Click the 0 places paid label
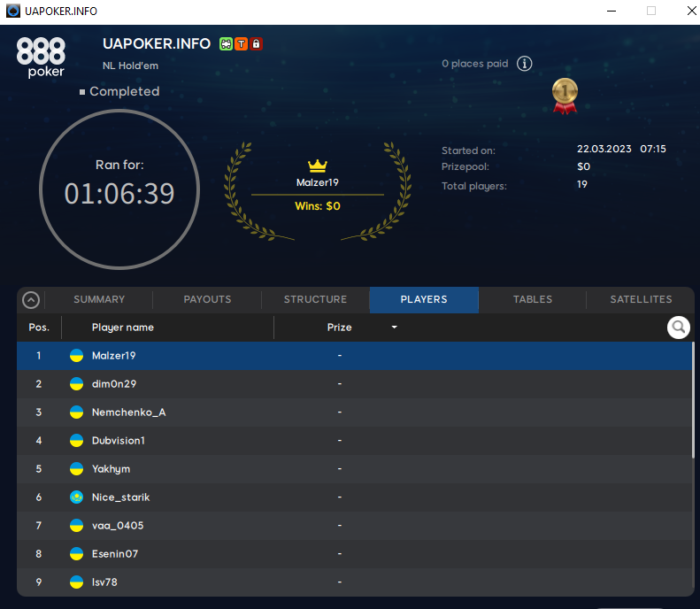This screenshot has height=609, width=700. coord(475,64)
